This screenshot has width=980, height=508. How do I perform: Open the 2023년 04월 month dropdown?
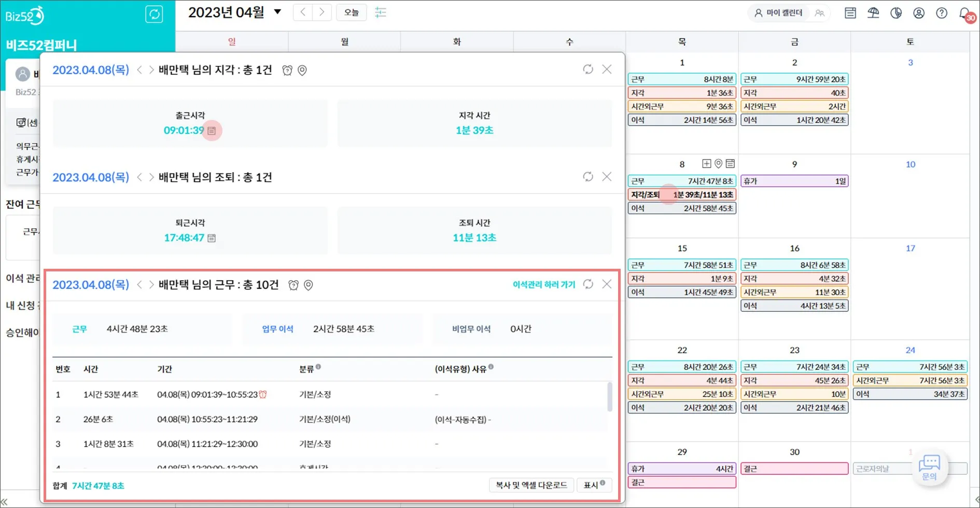(x=278, y=12)
